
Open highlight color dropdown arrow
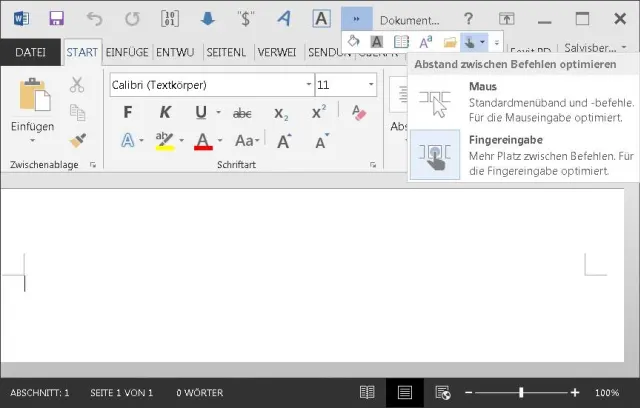[182, 141]
